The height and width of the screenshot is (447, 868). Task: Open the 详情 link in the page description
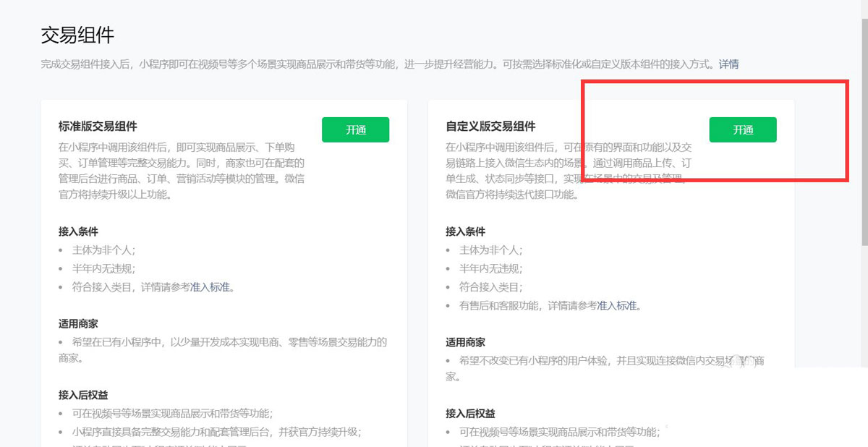point(728,64)
